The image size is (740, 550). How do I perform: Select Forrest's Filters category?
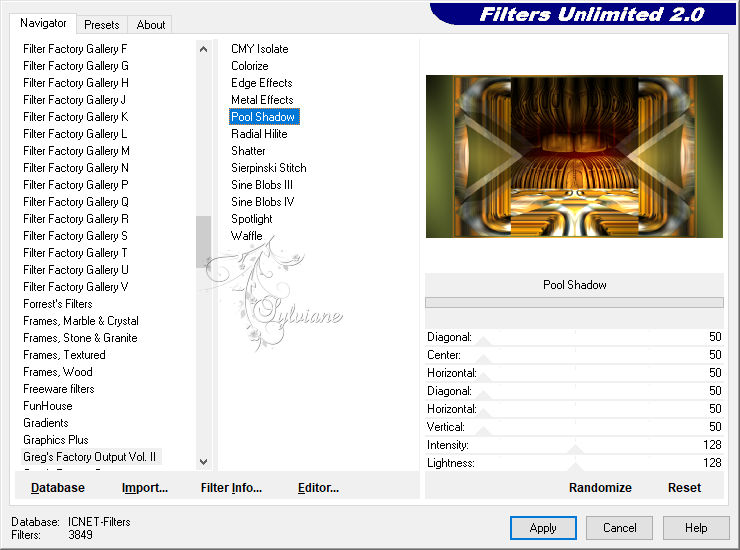point(58,304)
